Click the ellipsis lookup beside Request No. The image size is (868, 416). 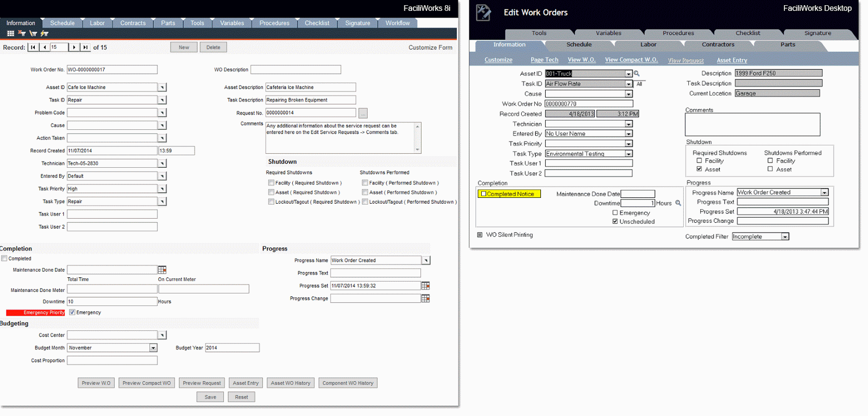363,113
